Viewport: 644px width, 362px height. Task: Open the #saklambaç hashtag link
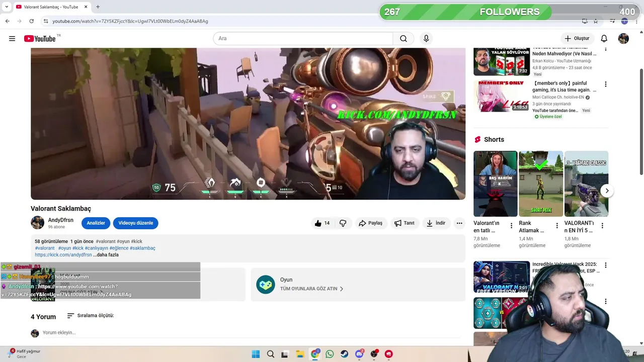coord(142,248)
